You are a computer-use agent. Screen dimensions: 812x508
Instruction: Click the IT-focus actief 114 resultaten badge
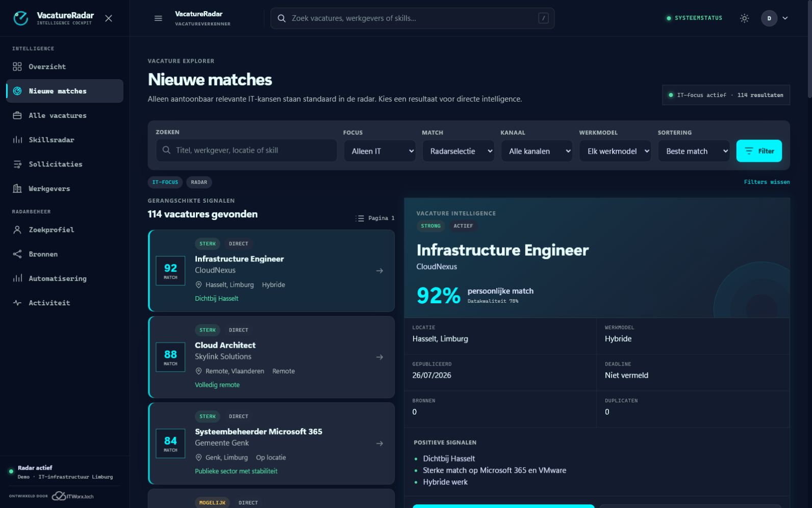pyautogui.click(x=726, y=95)
